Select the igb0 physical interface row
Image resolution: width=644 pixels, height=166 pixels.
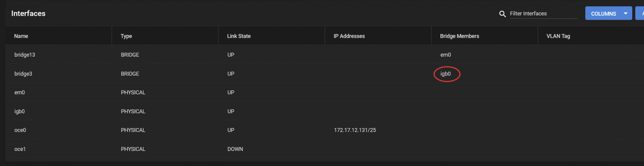[325, 111]
